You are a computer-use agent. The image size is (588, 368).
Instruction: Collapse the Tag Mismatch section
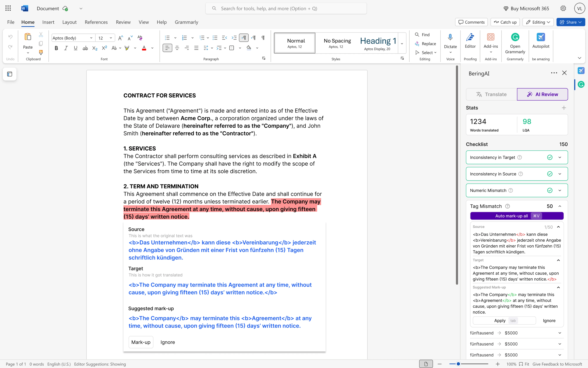point(560,206)
